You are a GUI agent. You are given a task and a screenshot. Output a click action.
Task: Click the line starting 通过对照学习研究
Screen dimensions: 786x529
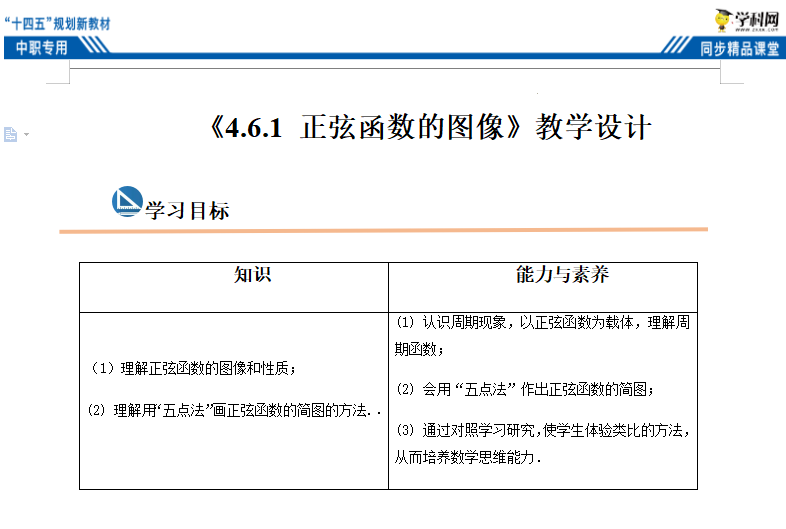coord(542,431)
